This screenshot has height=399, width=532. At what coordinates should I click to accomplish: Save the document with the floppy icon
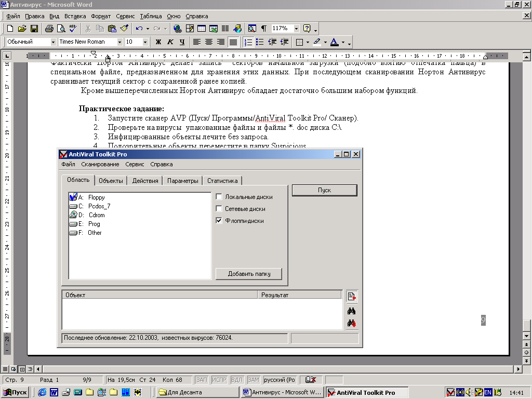(x=34, y=29)
